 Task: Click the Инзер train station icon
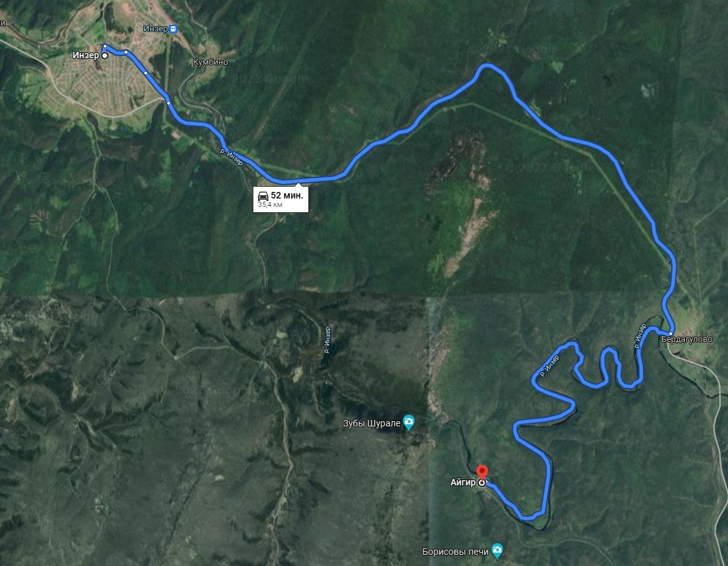click(173, 29)
